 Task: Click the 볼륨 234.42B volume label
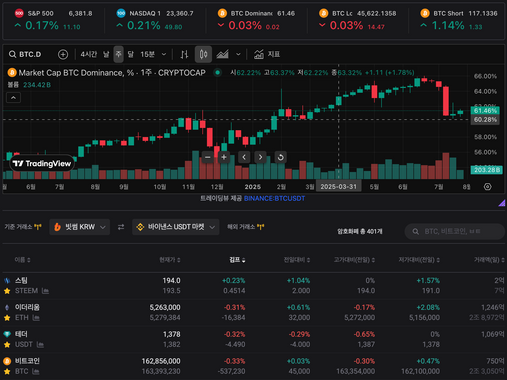tap(29, 85)
